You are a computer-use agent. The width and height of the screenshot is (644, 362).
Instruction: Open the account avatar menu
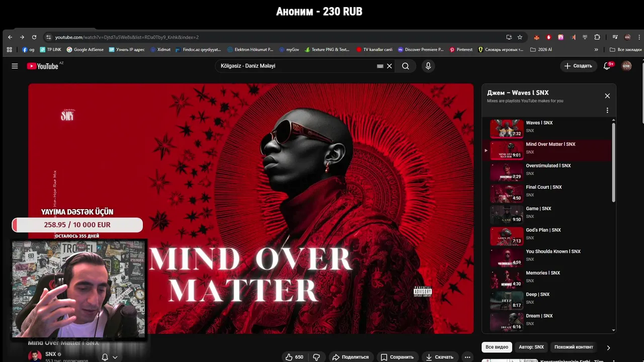coord(626,66)
